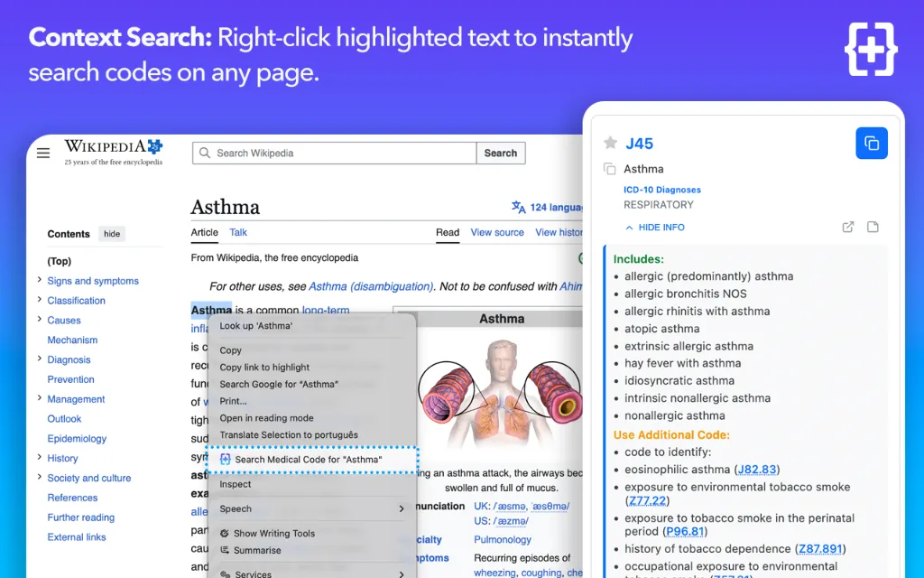Expand Society and culture chevron
Viewport: 924px width, 578px height.
click(x=40, y=477)
